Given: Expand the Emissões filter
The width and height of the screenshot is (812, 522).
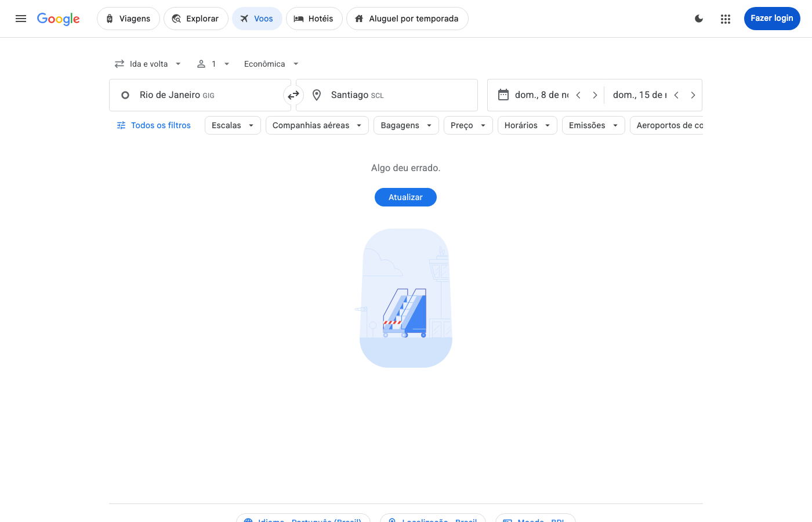Looking at the screenshot, I should tap(593, 125).
